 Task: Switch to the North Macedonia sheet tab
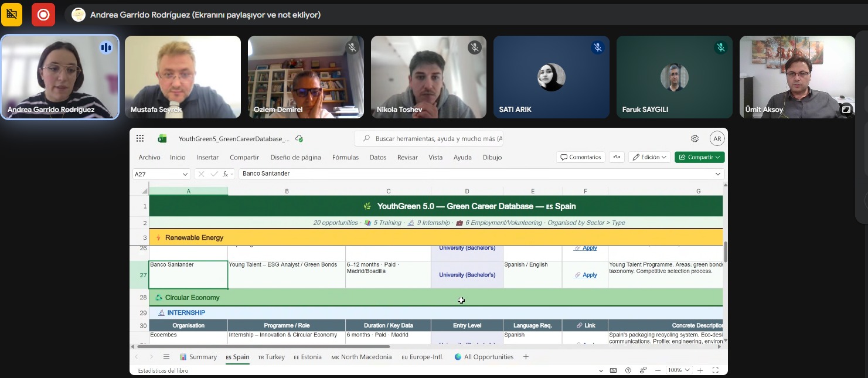(x=362, y=357)
